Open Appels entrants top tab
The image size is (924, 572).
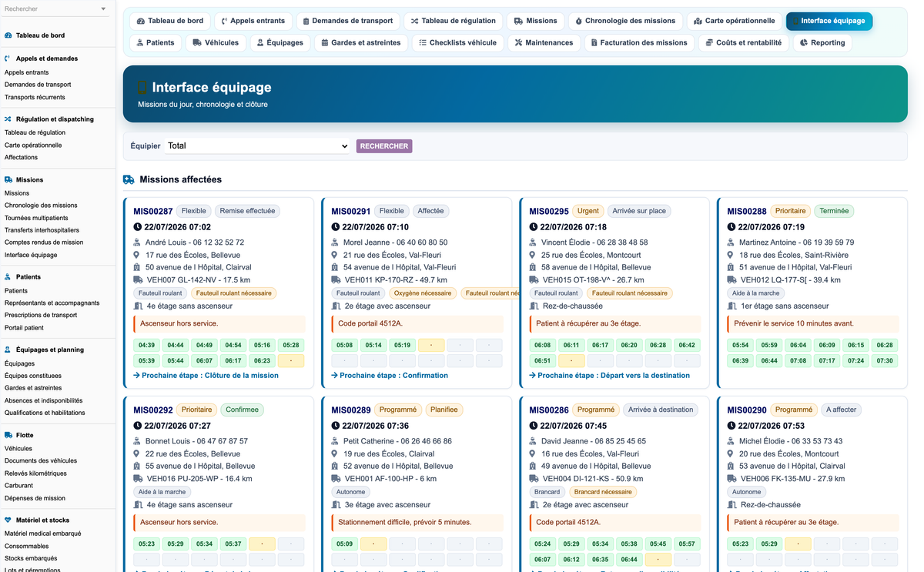click(x=253, y=21)
